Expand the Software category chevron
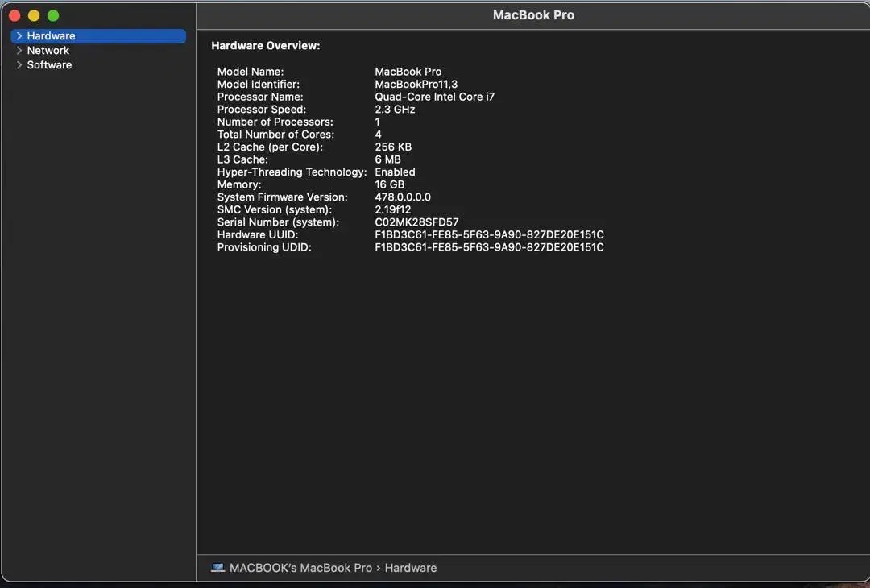 pyautogui.click(x=19, y=65)
